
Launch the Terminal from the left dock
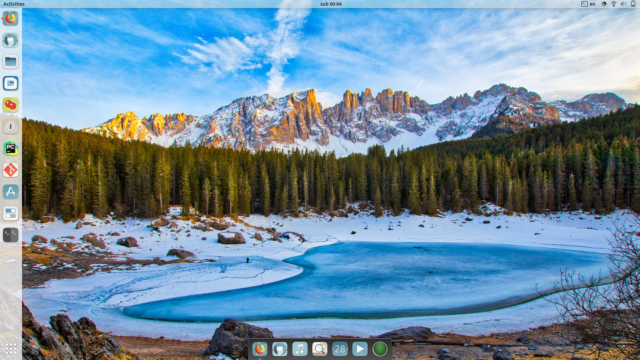pyautogui.click(x=11, y=235)
